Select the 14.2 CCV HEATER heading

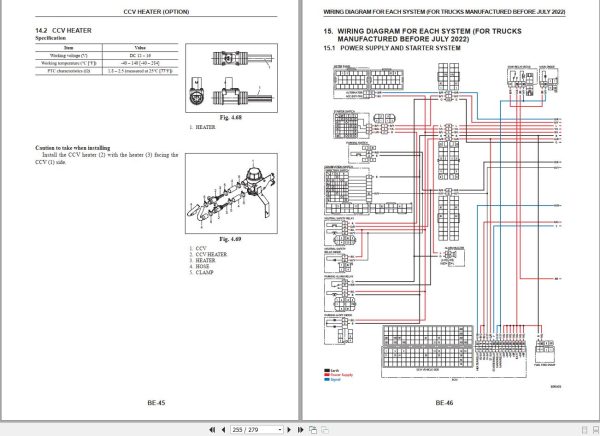[x=63, y=31]
